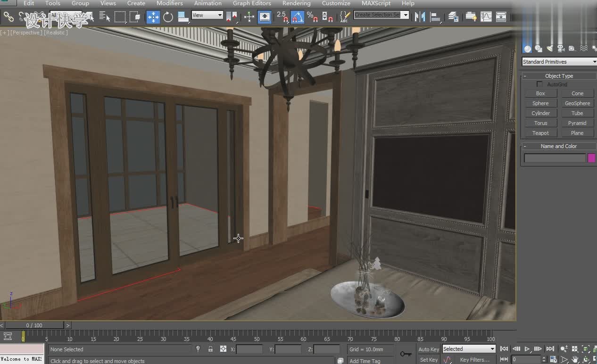Viewport: 597px width, 364px height.
Task: Activate the Select and Scale tool
Action: click(x=183, y=17)
